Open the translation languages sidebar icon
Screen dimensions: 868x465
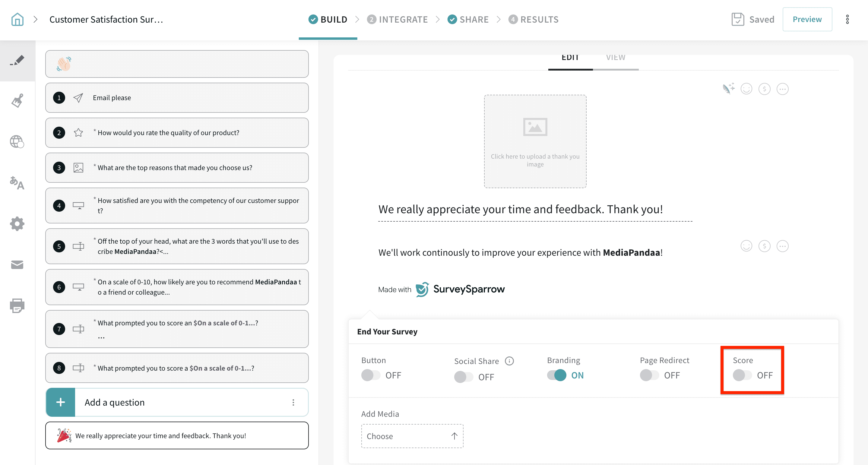point(17,183)
